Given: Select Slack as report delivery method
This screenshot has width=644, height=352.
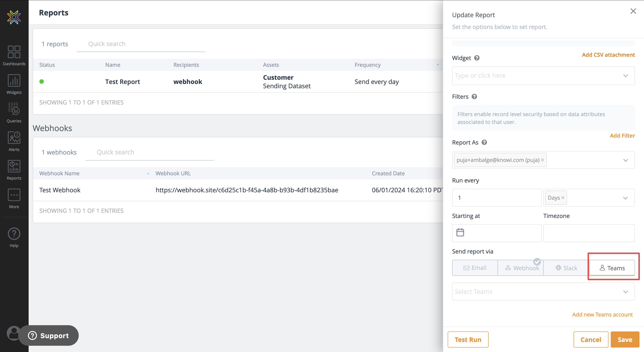Looking at the screenshot, I should pyautogui.click(x=566, y=268).
